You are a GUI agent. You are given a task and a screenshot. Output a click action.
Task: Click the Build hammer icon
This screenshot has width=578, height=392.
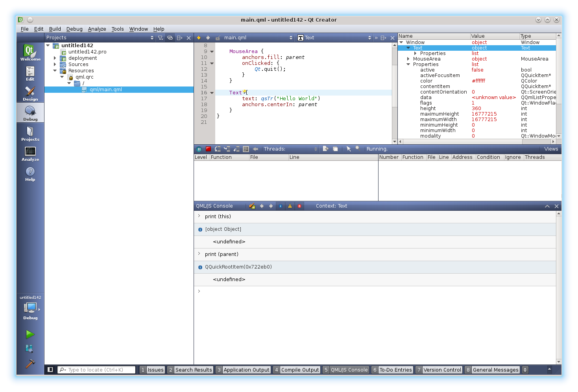coord(30,363)
